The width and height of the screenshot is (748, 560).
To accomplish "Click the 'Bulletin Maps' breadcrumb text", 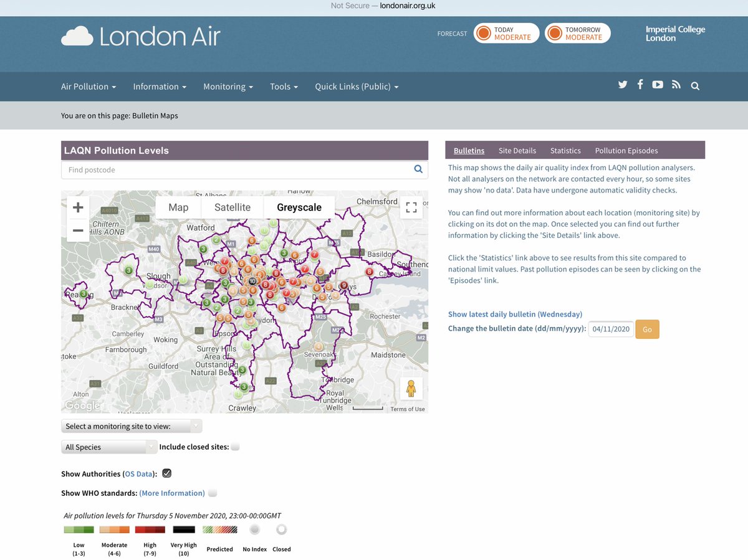I will [155, 115].
